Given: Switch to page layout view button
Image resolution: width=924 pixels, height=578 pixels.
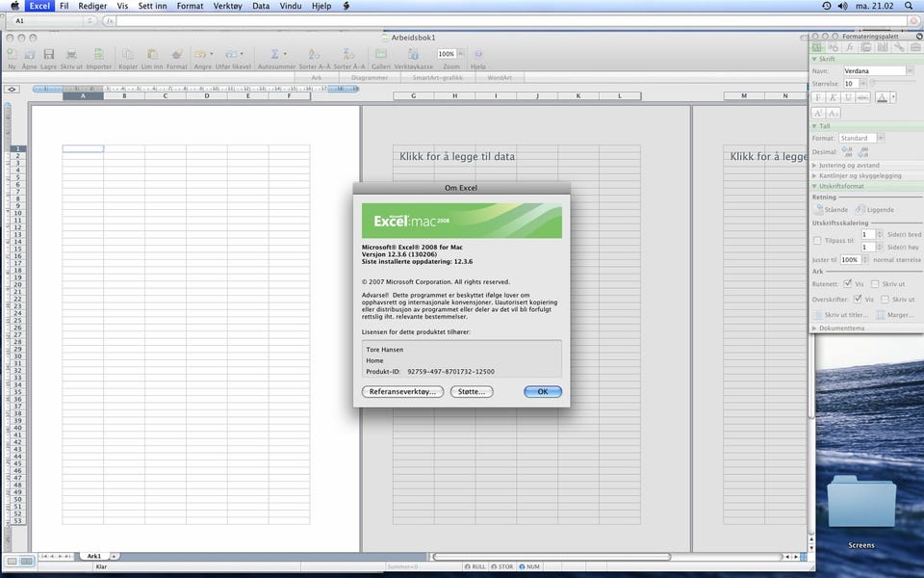Looking at the screenshot, I should point(27,562).
